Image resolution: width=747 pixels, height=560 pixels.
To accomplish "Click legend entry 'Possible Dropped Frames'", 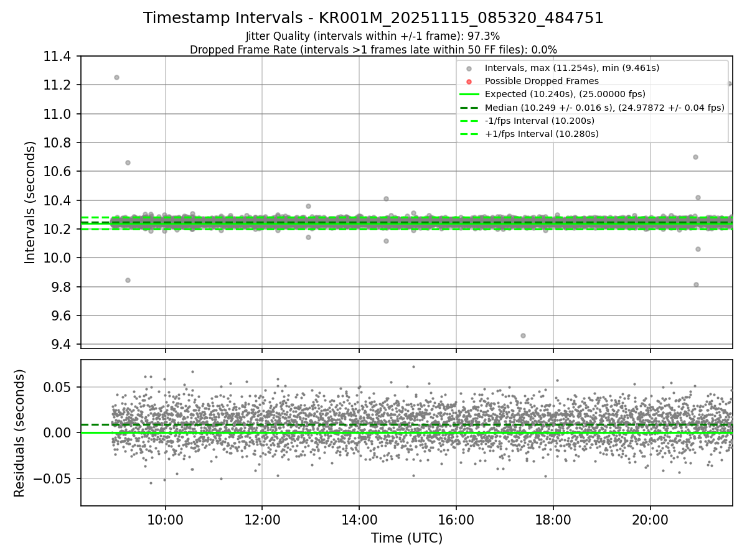I will (542, 81).
